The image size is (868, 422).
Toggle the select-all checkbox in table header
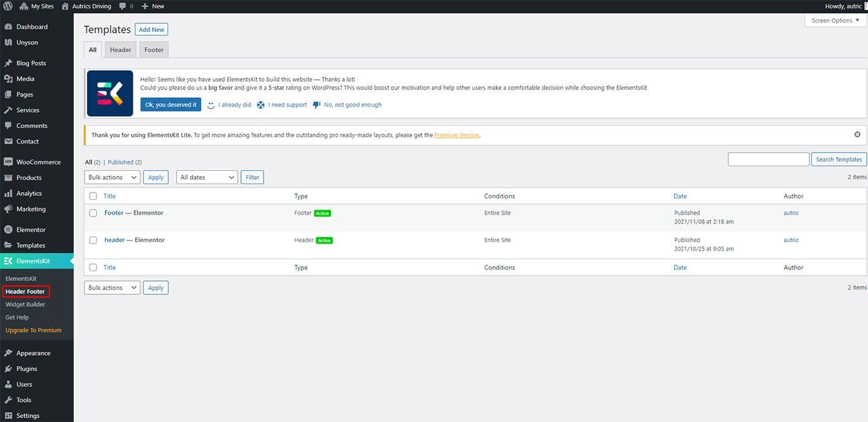tap(93, 197)
